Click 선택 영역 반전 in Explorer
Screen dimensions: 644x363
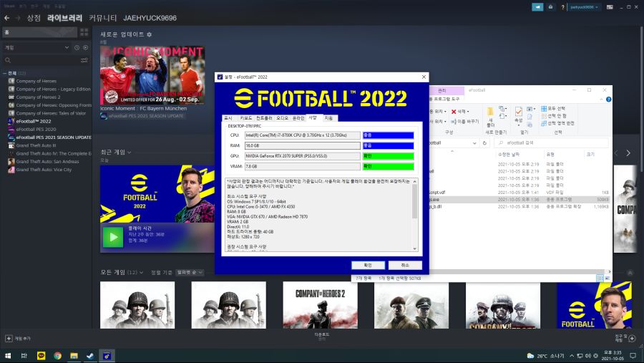557,123
